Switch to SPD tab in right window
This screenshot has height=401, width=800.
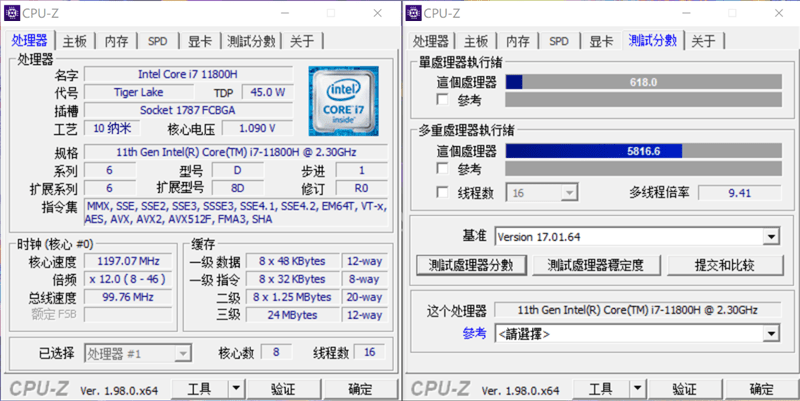(x=559, y=41)
